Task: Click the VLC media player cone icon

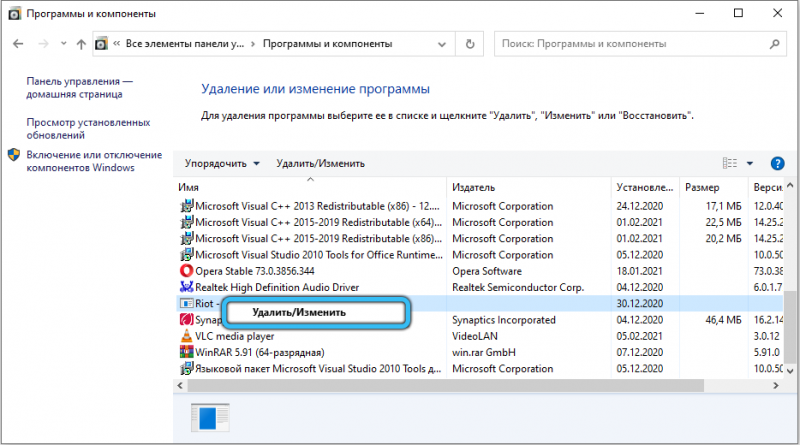Action: [187, 336]
